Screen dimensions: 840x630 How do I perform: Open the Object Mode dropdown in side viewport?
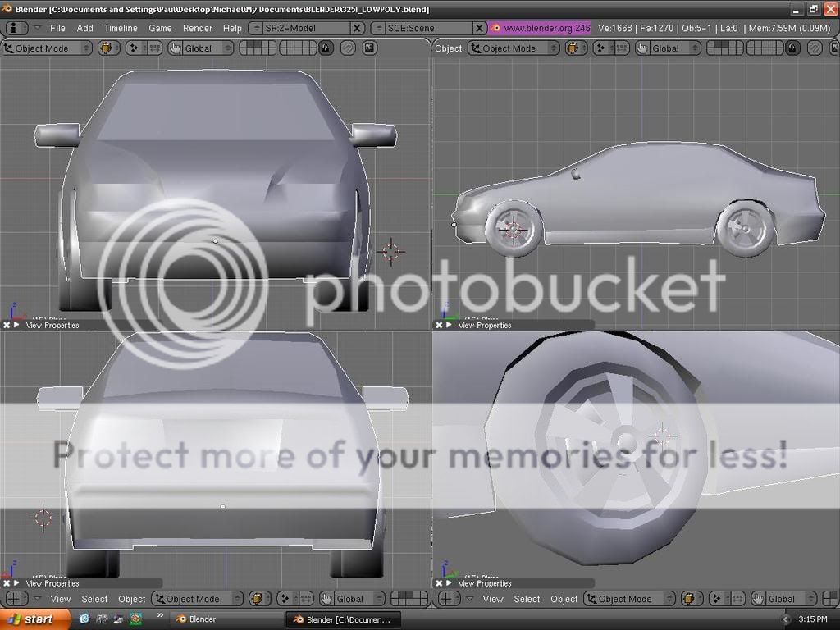(x=513, y=48)
